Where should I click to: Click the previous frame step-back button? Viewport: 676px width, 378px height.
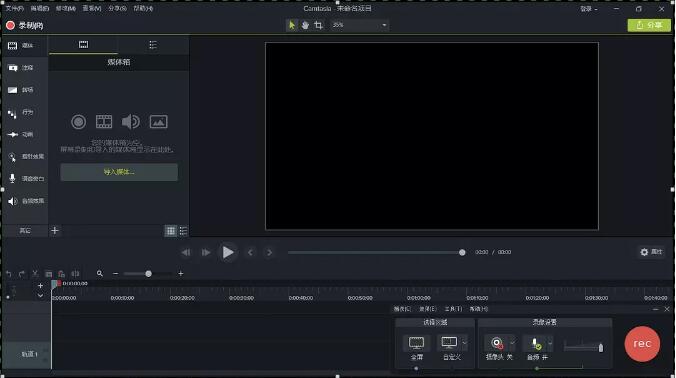[x=186, y=253]
